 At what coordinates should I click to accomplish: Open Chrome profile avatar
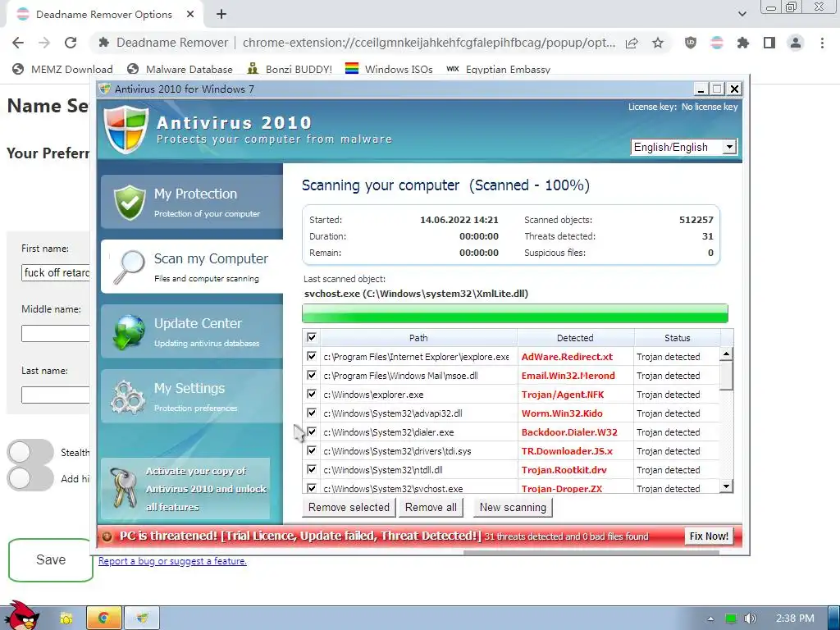pyautogui.click(x=796, y=43)
